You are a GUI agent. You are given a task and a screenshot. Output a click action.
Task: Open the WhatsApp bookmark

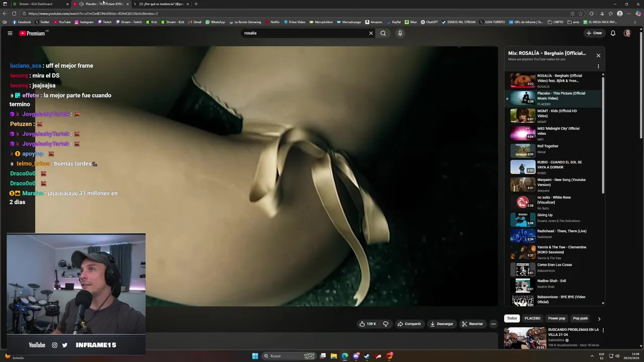tap(215, 22)
